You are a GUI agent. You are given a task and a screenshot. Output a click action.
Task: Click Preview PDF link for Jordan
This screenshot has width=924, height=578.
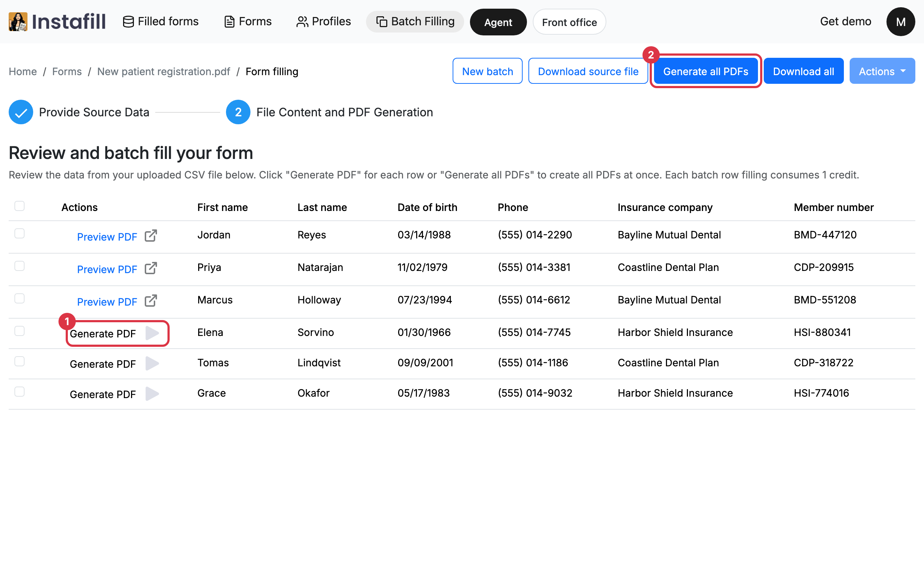[107, 237]
